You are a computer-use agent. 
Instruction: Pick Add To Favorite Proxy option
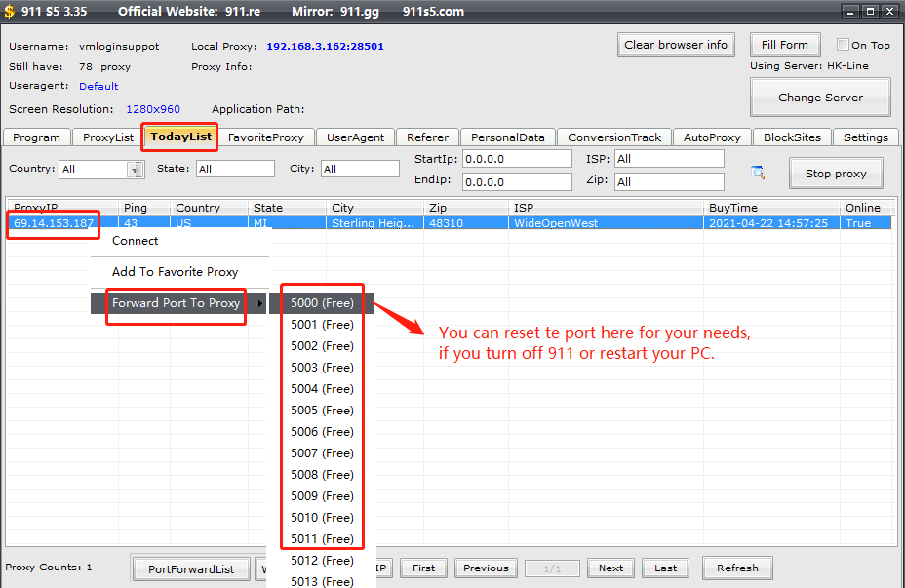(x=175, y=272)
